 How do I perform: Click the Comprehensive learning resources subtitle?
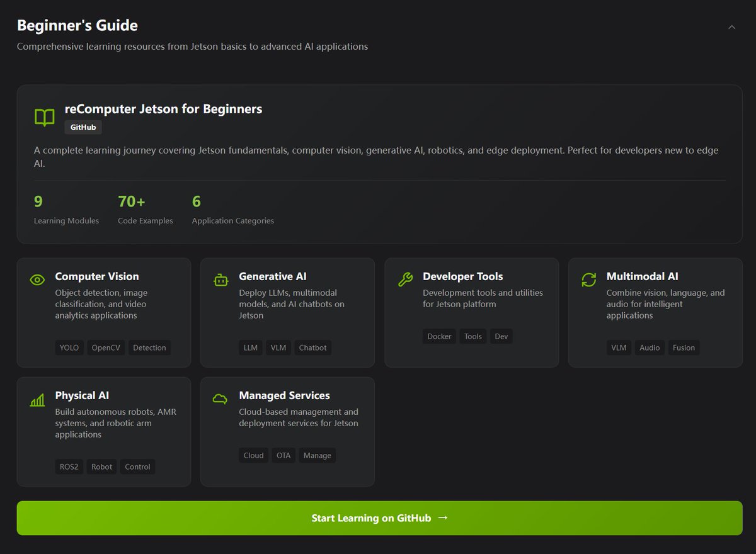point(193,47)
